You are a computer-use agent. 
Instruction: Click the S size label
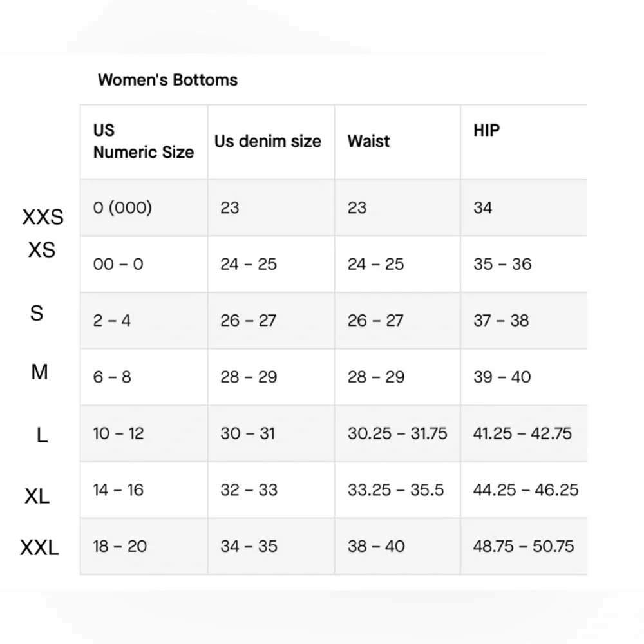click(37, 313)
